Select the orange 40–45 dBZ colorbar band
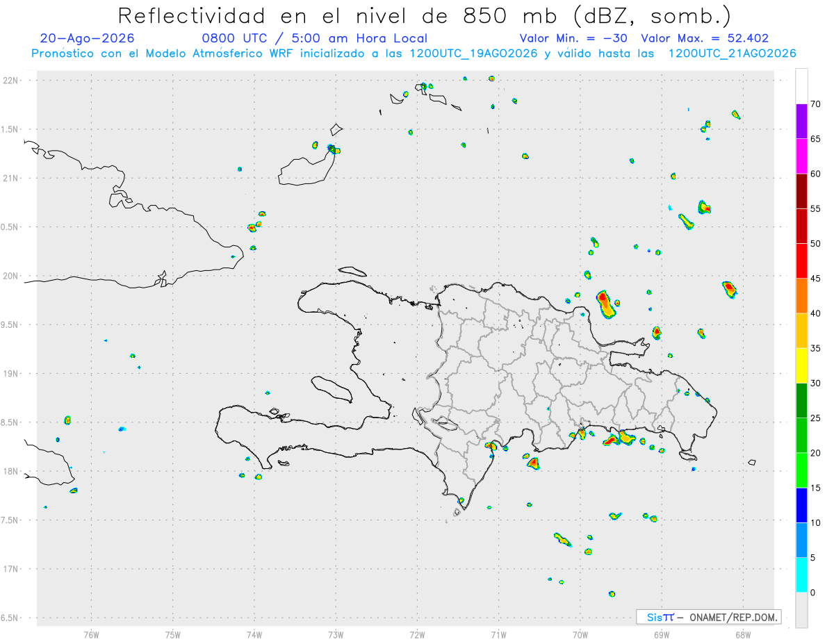The width and height of the screenshot is (834, 644). tap(801, 296)
